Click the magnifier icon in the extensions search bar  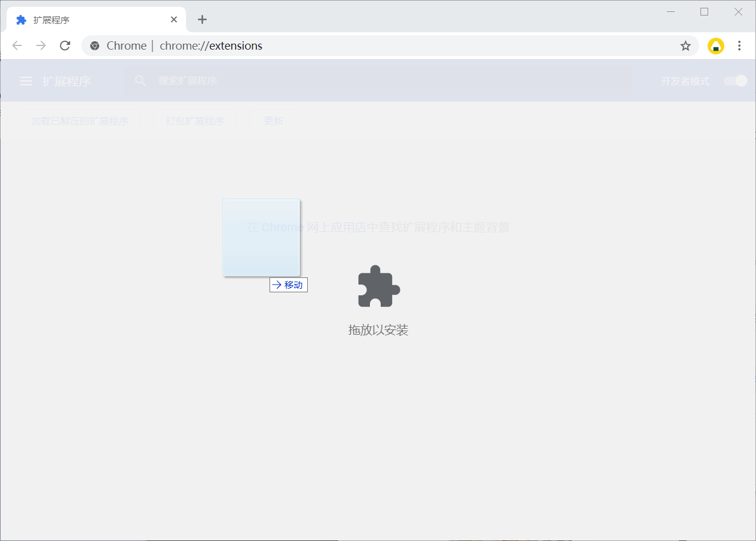coord(140,81)
